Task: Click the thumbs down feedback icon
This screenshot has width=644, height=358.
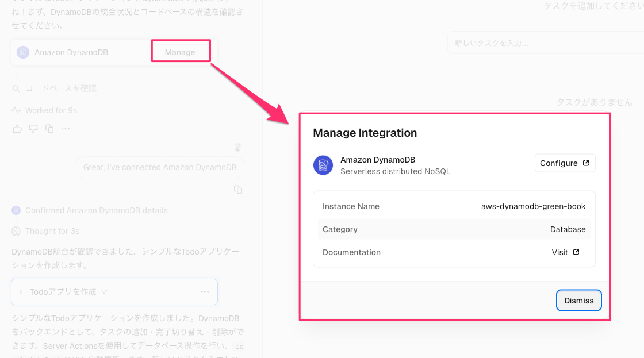Action: 33,129
